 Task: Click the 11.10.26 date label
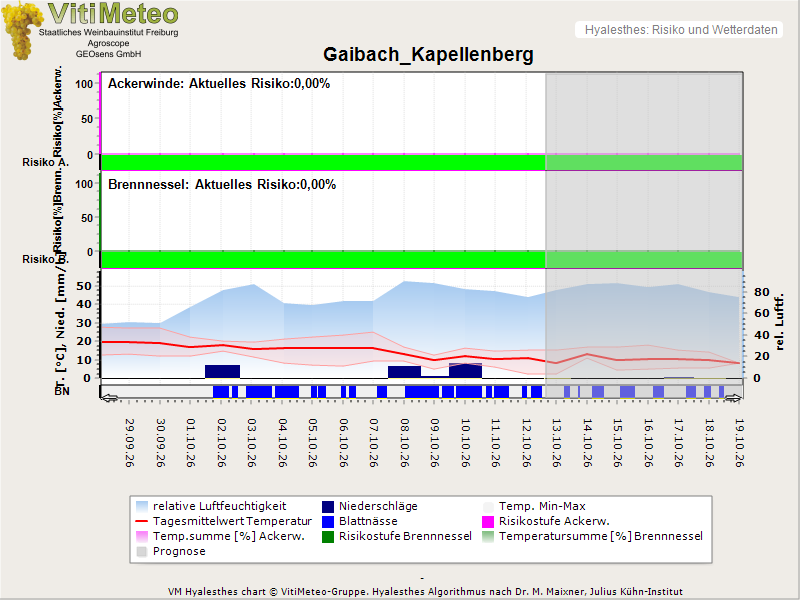pyautogui.click(x=495, y=443)
